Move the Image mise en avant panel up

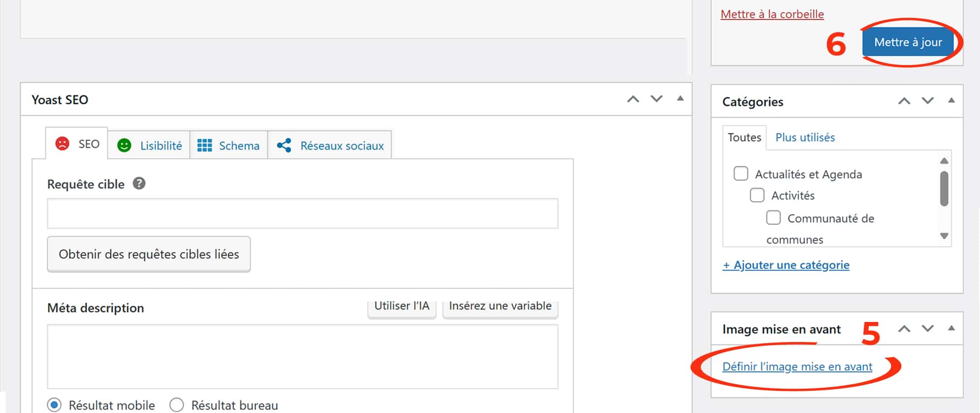(x=904, y=328)
